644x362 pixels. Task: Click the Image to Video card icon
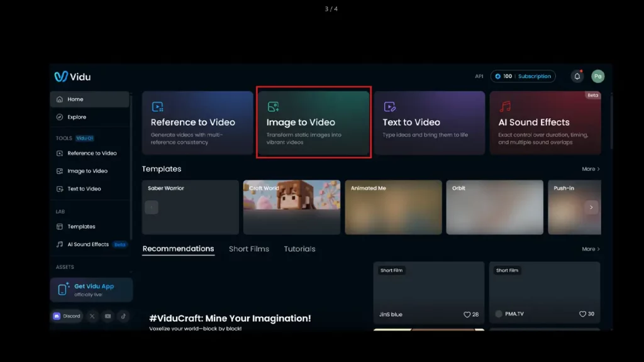[x=273, y=107]
